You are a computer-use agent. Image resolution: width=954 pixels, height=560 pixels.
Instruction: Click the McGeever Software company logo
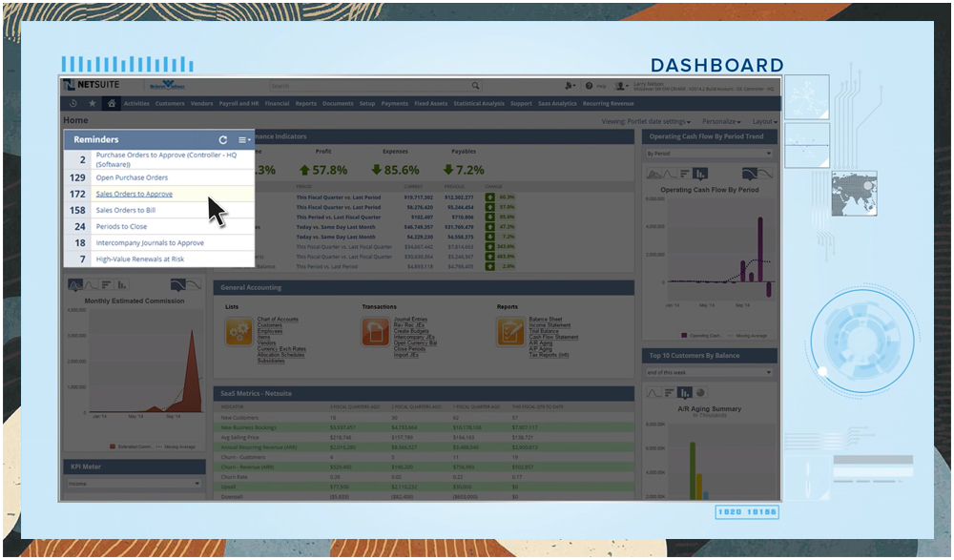[167, 85]
